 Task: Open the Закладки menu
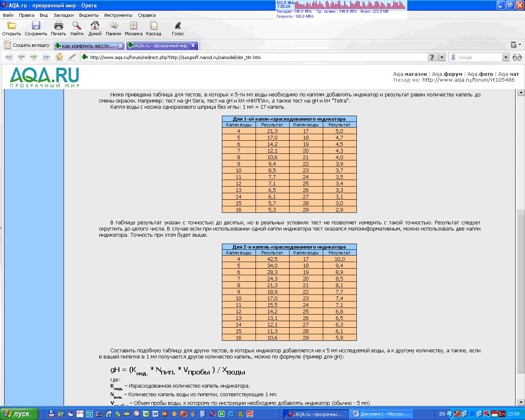63,15
